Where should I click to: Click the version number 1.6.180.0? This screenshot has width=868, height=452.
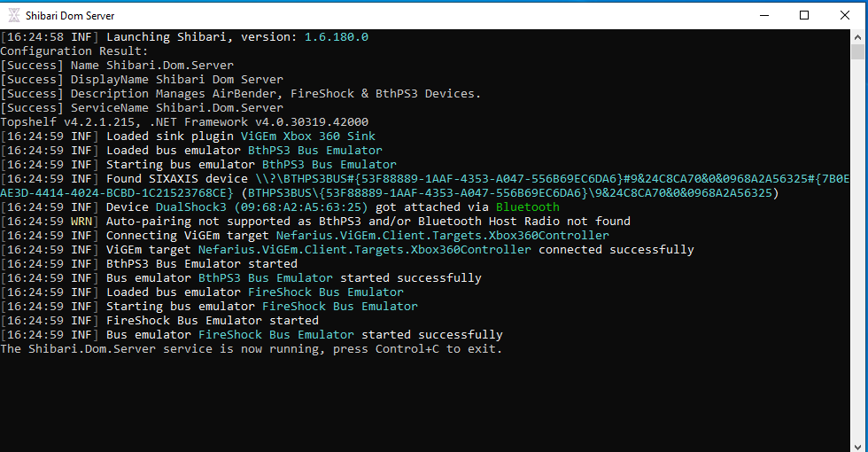336,37
